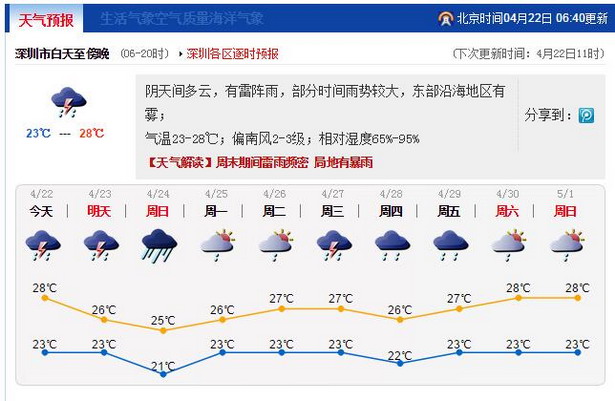The height and width of the screenshot is (401, 615).
Task: Click the 4/30 周六 partly sunny icon
Action: (509, 244)
